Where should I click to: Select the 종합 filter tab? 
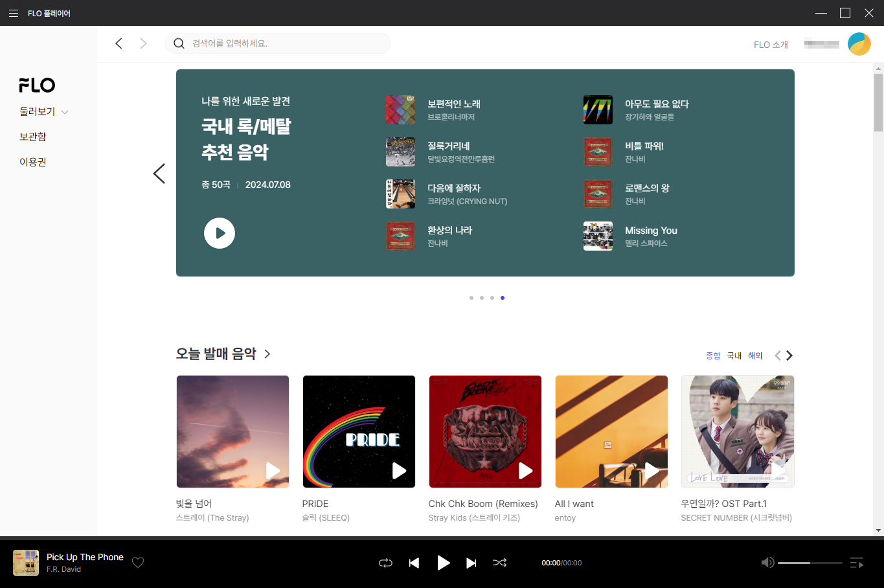(713, 356)
